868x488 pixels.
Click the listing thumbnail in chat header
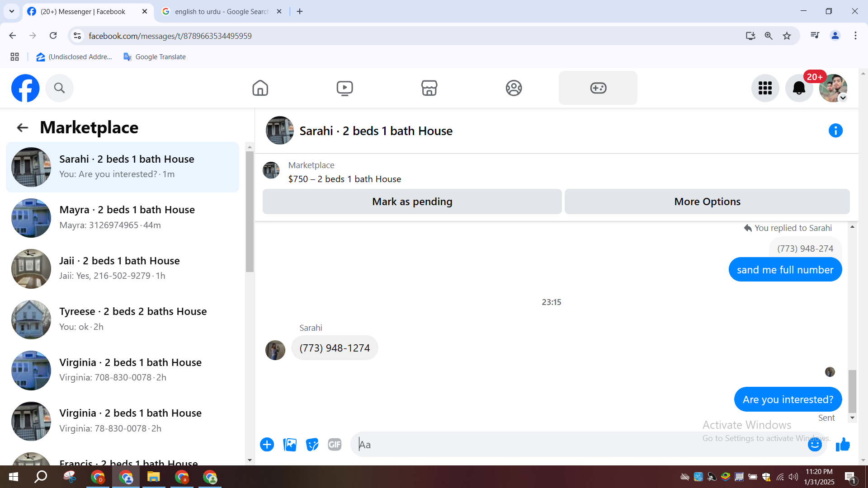coord(279,131)
